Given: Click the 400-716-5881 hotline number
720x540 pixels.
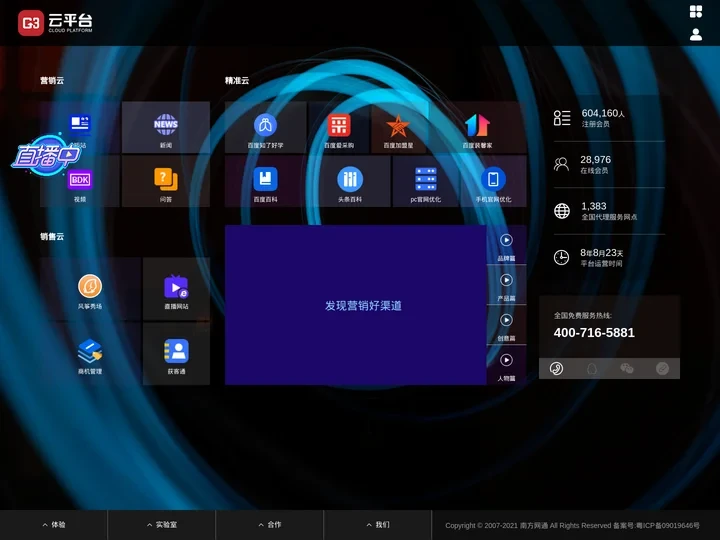Looking at the screenshot, I should click(594, 332).
